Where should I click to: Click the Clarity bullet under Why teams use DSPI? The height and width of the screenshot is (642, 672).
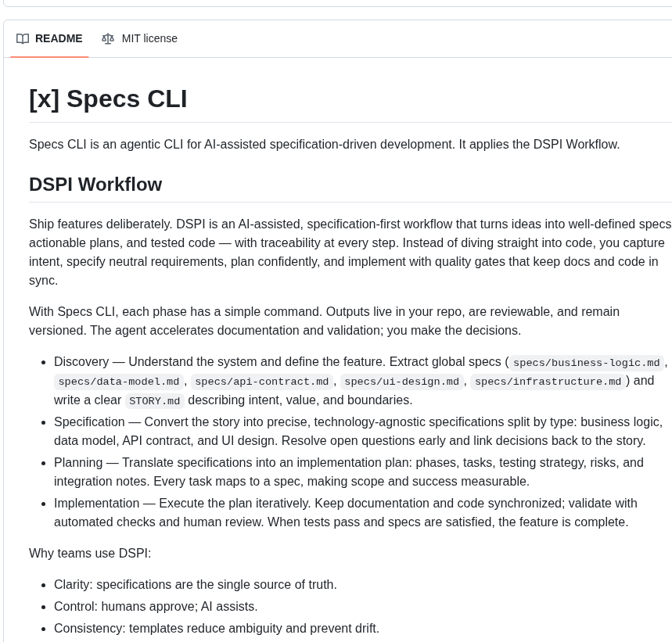195,584
